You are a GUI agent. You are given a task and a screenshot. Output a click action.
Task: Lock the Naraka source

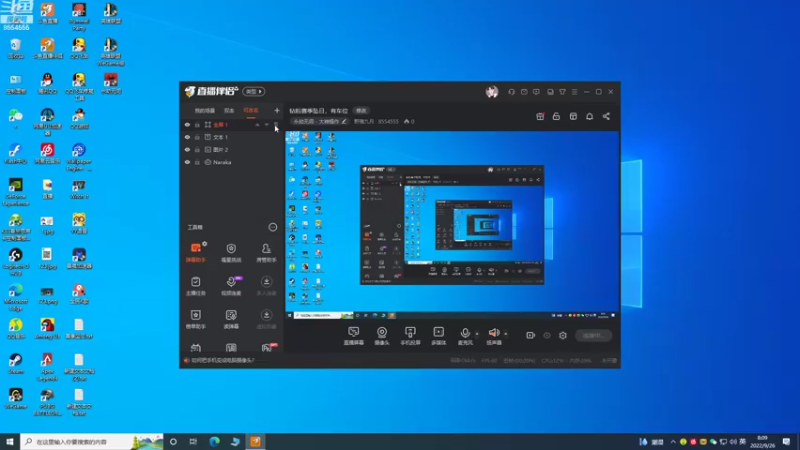pos(197,162)
